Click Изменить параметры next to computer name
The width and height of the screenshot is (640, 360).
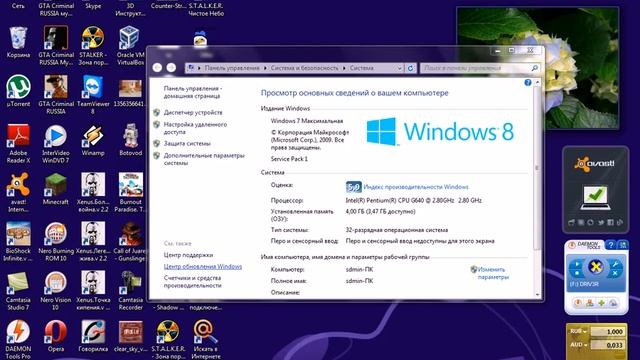pyautogui.click(x=493, y=273)
